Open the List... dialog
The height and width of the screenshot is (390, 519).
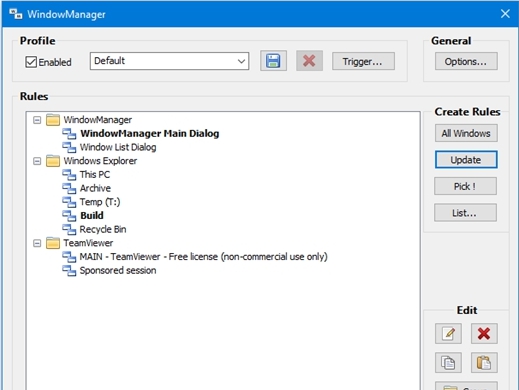[465, 213]
